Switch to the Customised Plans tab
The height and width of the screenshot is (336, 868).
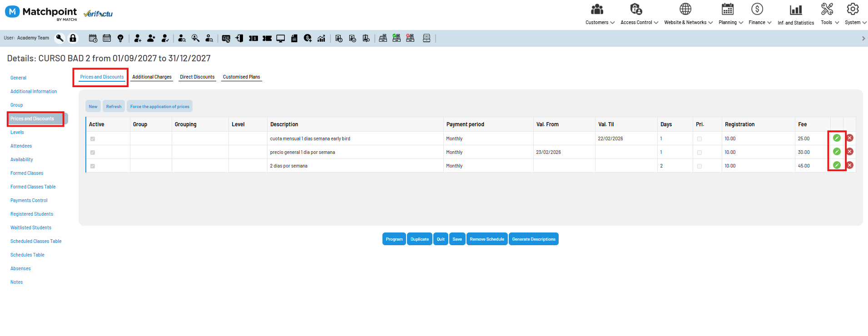coord(242,77)
